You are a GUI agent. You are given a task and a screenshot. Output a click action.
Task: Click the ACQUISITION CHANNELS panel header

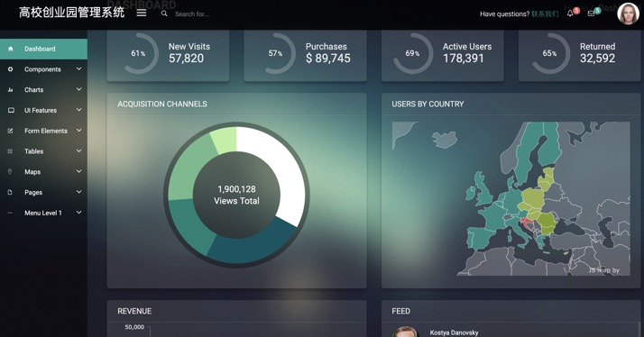click(162, 105)
